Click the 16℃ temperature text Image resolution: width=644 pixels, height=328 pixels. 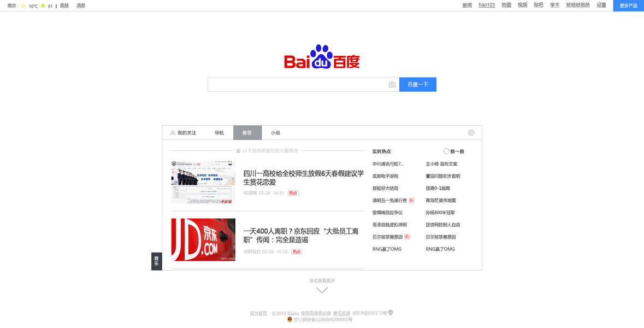[33, 6]
